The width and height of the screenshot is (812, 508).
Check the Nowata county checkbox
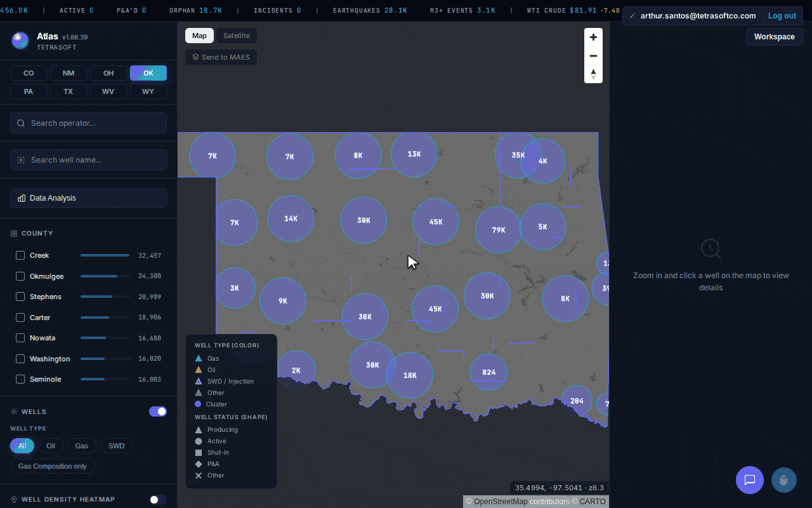20,338
